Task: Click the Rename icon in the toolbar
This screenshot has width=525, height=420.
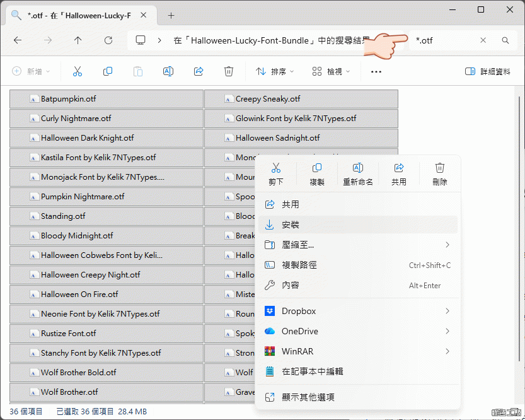Action: point(168,72)
